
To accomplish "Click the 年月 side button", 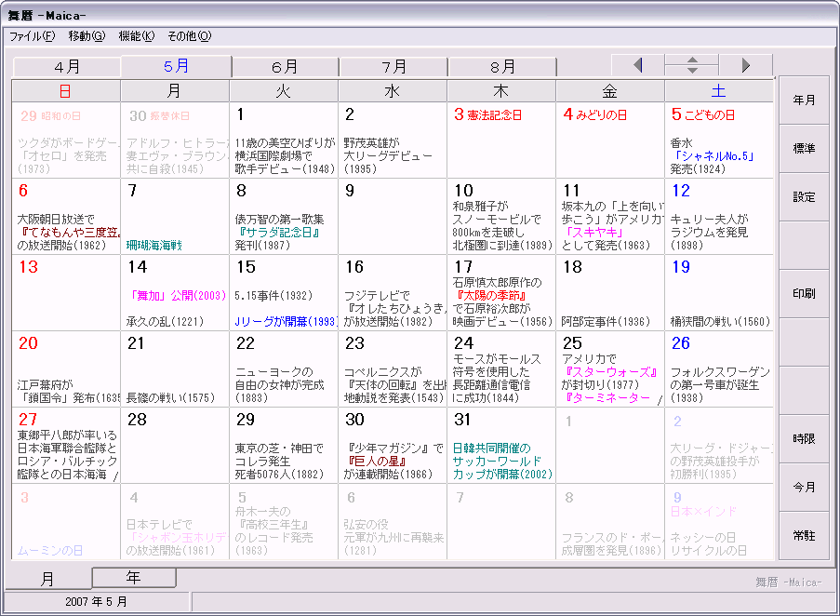I will [804, 100].
